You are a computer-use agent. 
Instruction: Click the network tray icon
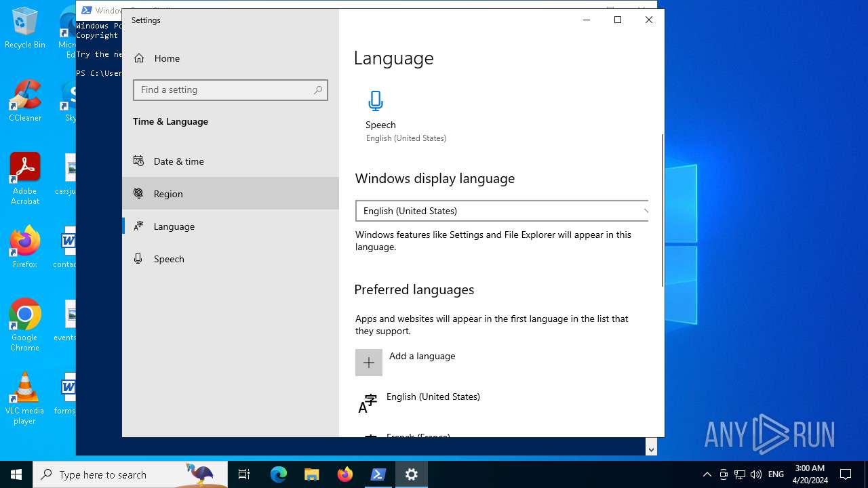(740, 474)
